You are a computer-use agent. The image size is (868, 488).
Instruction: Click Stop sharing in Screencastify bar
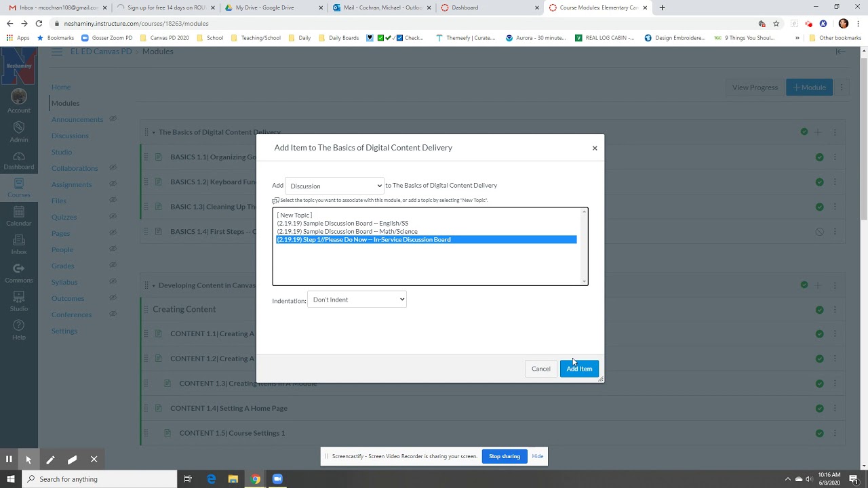[x=505, y=456]
